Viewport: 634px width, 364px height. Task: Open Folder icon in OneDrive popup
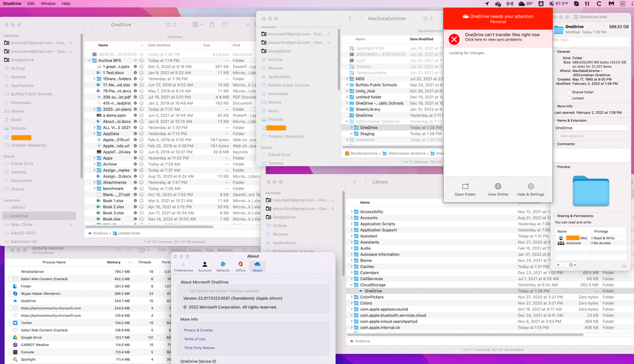(465, 187)
